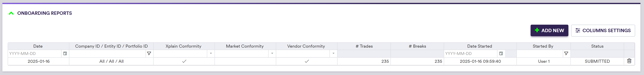Select the Xplain Conformity checkmark cell

pos(184,61)
